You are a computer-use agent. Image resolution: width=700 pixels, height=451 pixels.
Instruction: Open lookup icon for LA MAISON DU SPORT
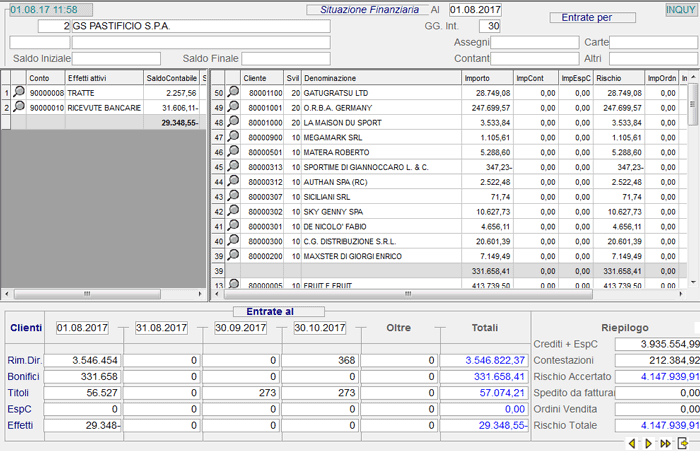click(233, 122)
